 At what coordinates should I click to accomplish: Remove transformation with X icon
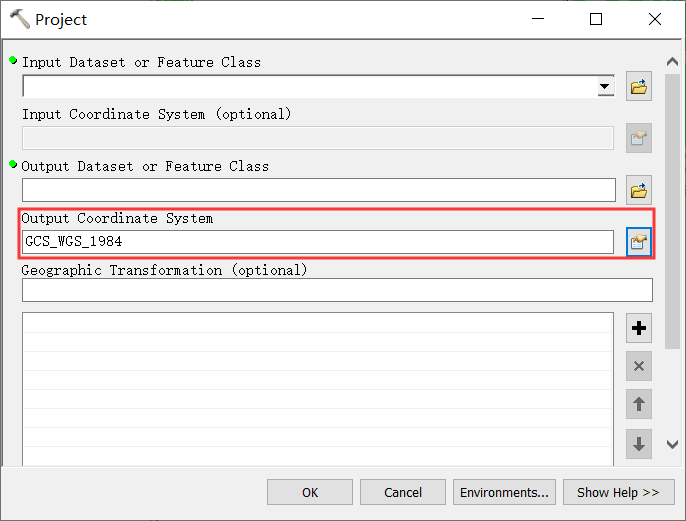[639, 366]
